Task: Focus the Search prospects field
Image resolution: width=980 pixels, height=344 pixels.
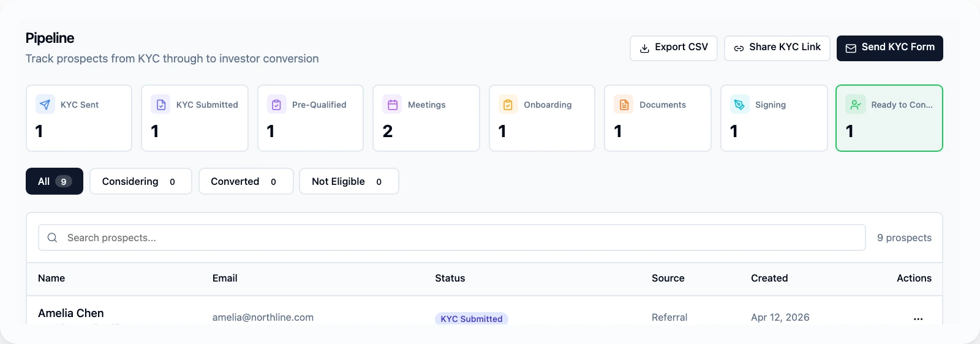Action: pyautogui.click(x=452, y=237)
